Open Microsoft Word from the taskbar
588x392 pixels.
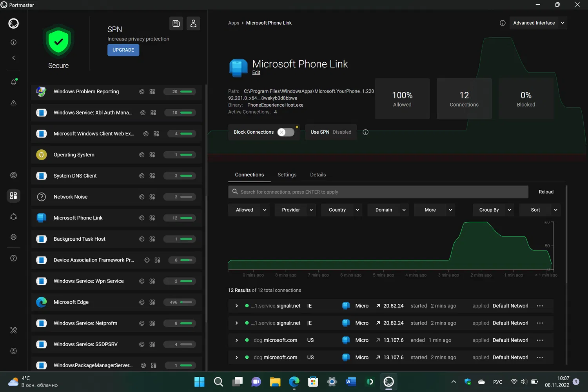coord(351,382)
